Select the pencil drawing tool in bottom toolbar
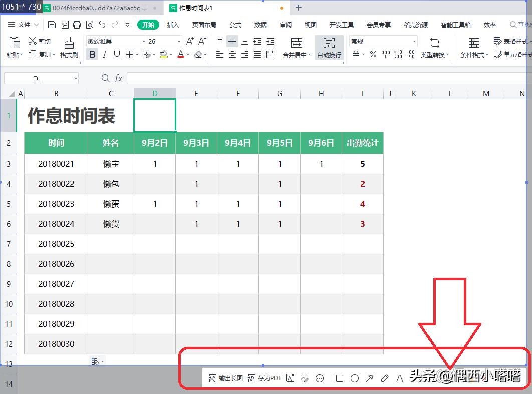The width and height of the screenshot is (532, 394). 385,378
